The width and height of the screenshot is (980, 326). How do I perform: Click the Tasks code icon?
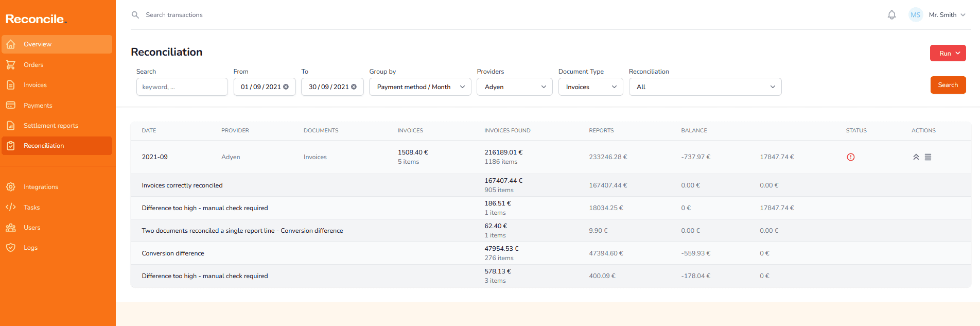11,207
